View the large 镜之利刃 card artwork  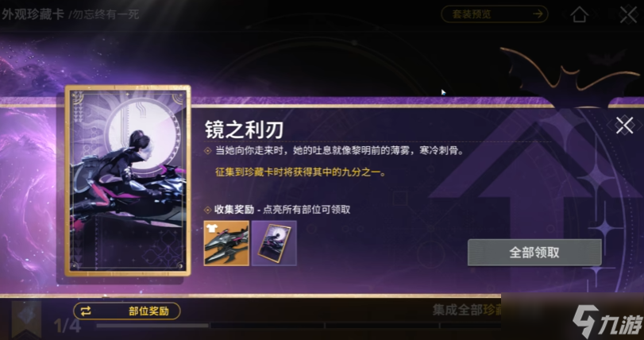128,180
